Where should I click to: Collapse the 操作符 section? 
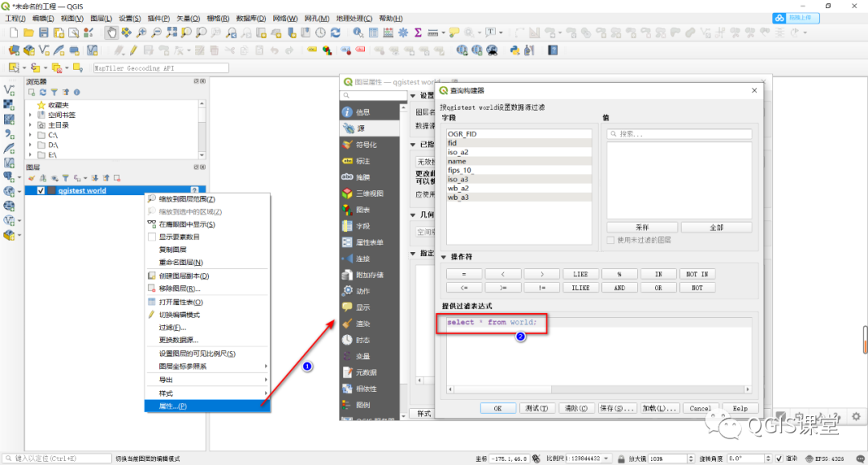coord(444,257)
